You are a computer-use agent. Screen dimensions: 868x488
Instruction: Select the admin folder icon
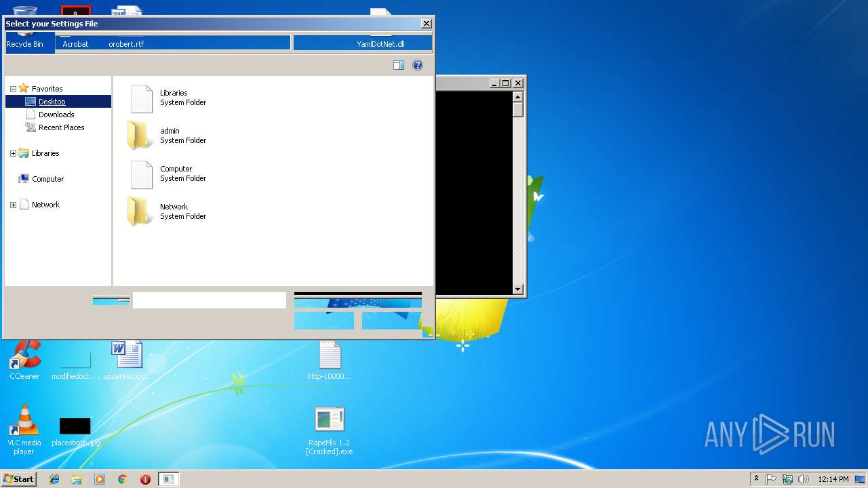pyautogui.click(x=140, y=136)
